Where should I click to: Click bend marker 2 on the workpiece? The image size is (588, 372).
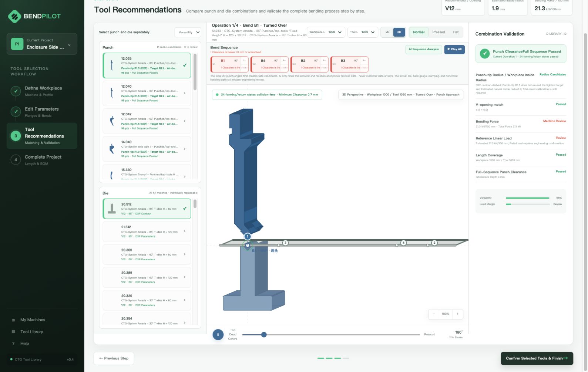(434, 243)
